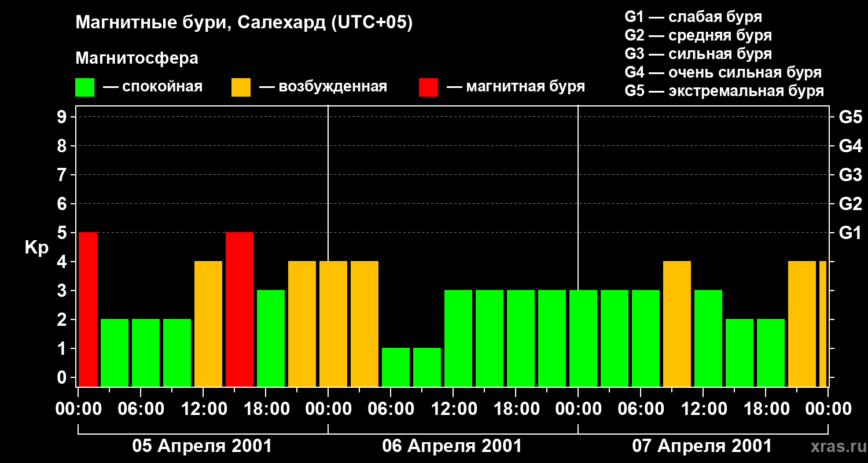Screen dimensions: 868x463
Task: Click the 'Kp' axis title
Action: 36,247
